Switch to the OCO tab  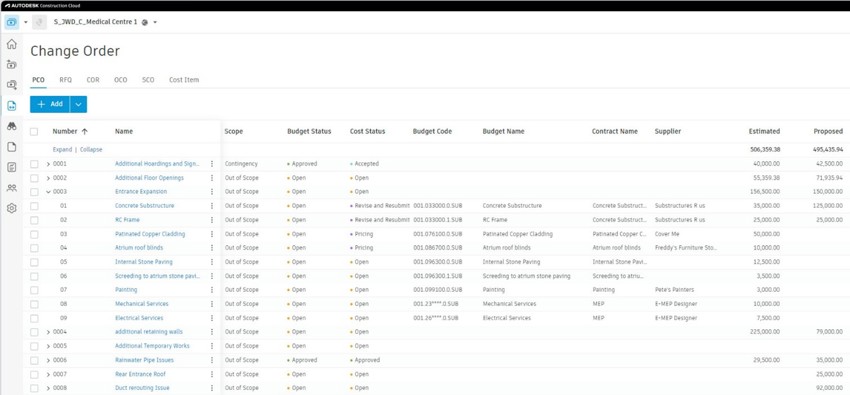120,80
